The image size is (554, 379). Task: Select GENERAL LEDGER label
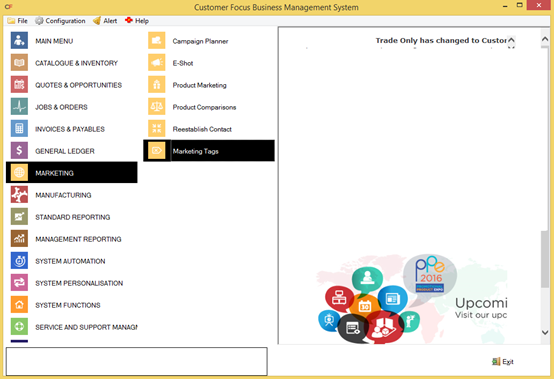pyautogui.click(x=65, y=151)
